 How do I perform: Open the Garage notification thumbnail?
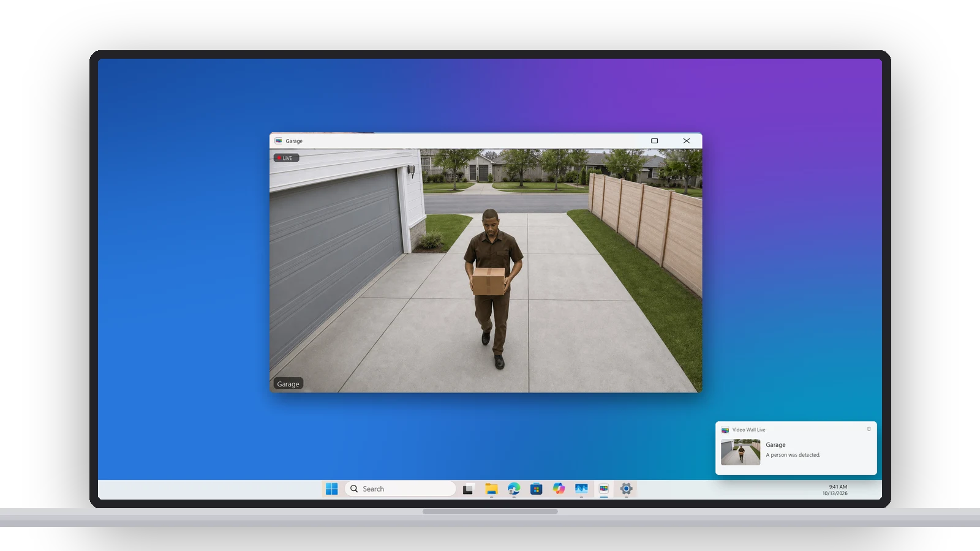pos(741,452)
